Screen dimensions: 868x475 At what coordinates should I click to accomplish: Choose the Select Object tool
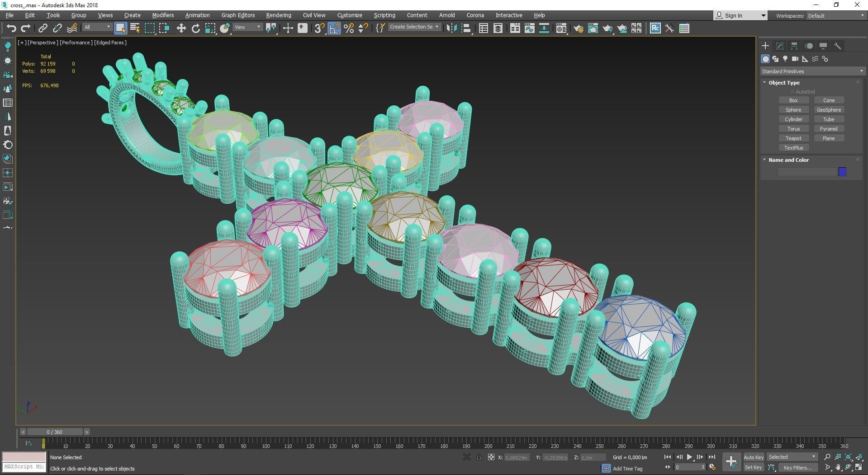120,28
